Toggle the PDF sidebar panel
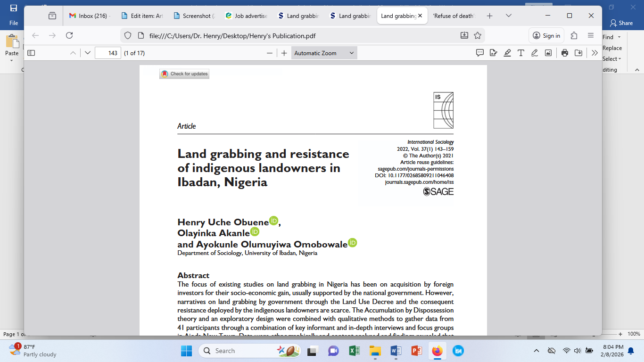 (x=31, y=53)
